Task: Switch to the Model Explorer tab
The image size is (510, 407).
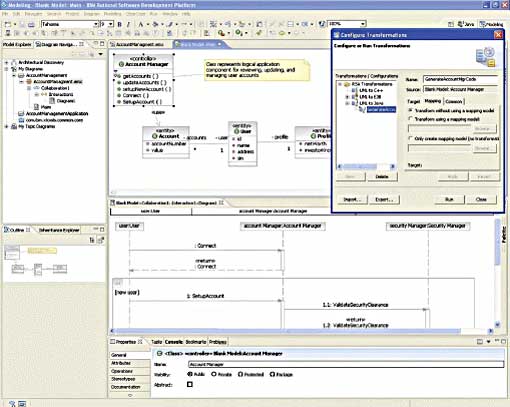Action: [x=17, y=44]
